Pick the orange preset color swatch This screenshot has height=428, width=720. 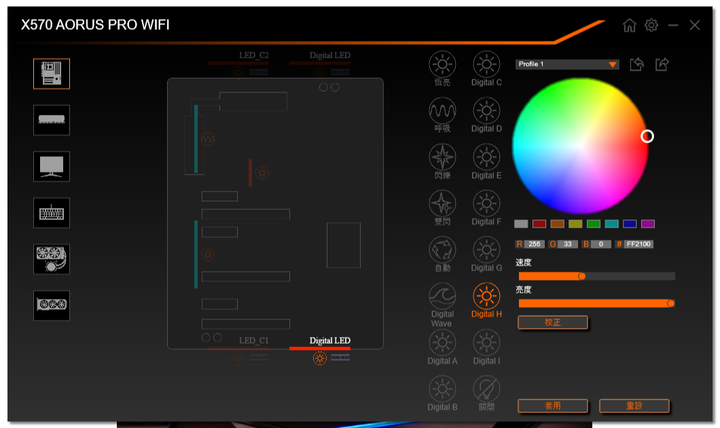click(x=557, y=224)
